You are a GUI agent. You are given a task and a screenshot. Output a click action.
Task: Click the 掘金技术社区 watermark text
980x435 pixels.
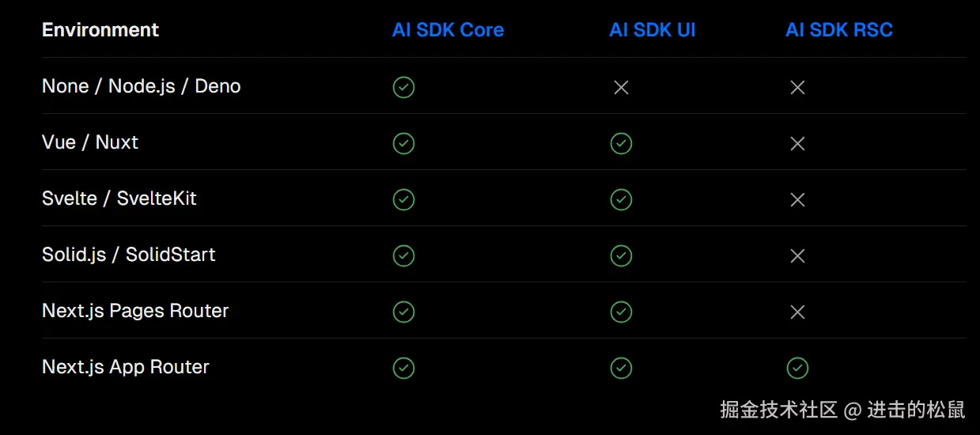pos(778,410)
